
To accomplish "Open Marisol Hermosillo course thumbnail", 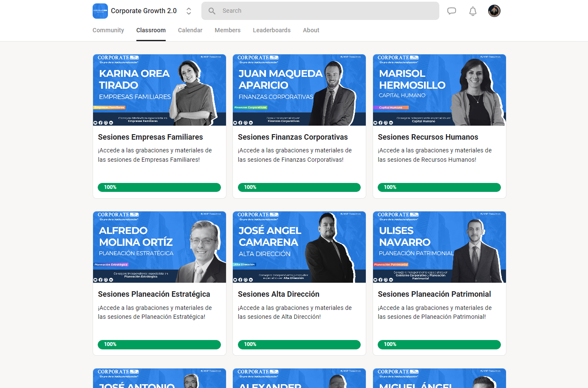I will (x=439, y=90).
